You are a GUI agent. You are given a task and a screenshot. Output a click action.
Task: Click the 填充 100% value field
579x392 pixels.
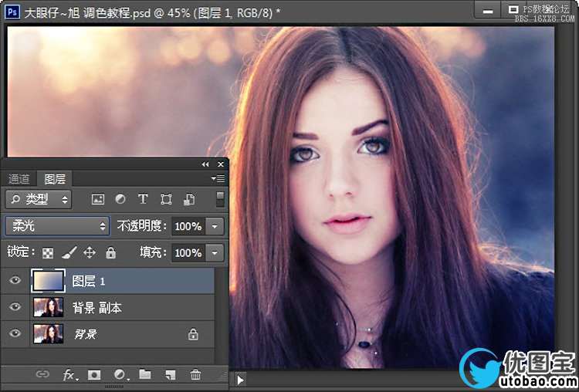point(188,253)
